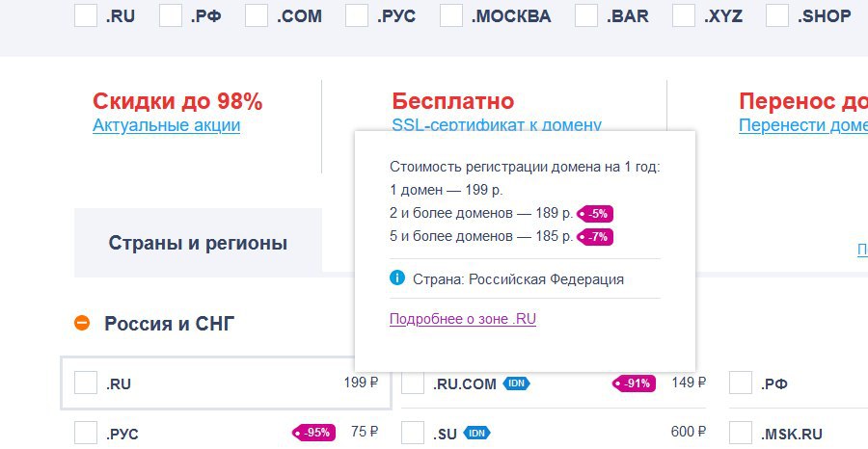Collapse the Россия и СНГ section

83,324
